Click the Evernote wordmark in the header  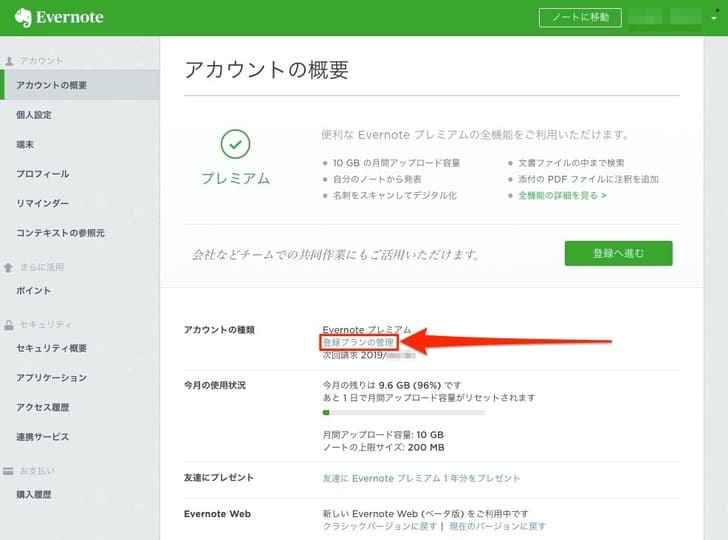click(70, 18)
